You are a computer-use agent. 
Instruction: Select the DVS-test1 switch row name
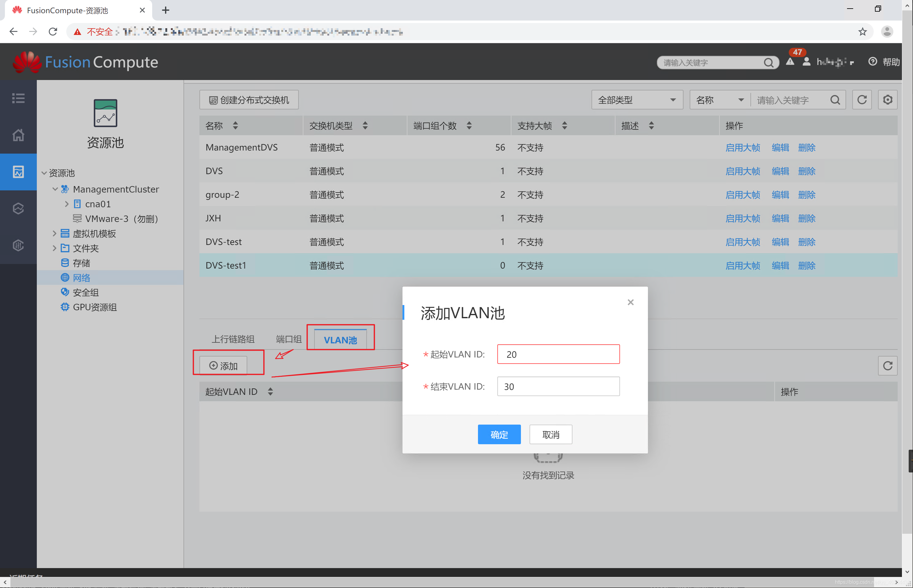226,265
